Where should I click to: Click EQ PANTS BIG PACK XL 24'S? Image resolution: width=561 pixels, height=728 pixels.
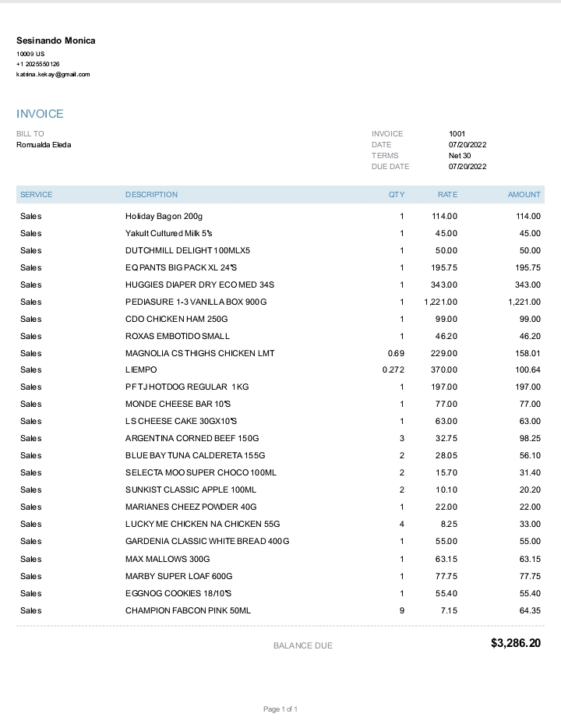pyautogui.click(x=181, y=268)
